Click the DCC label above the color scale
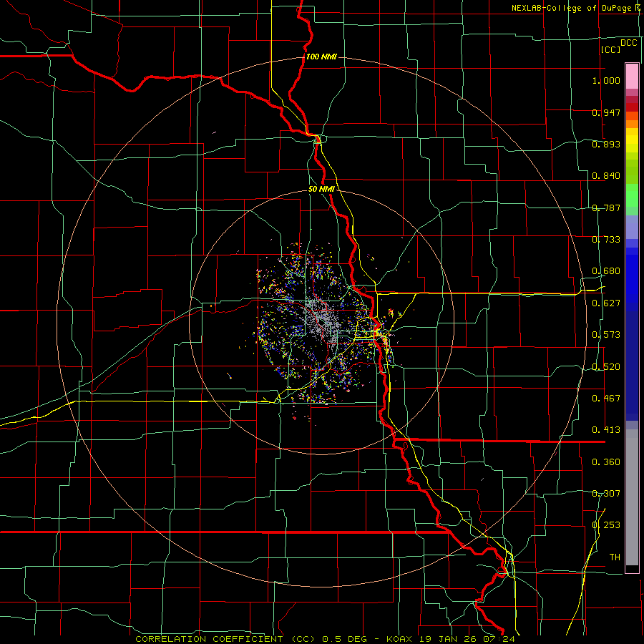 (629, 43)
